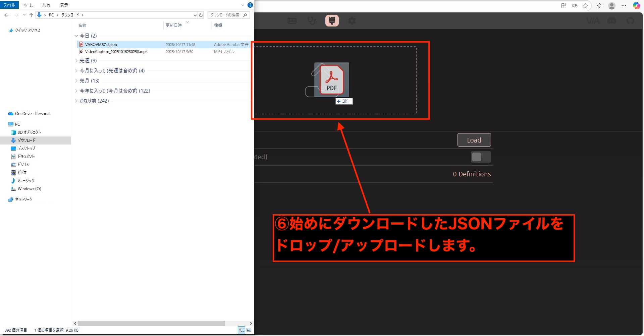This screenshot has width=644, height=336.
Task: Expand the 先週 (9) file group
Action: (76, 61)
